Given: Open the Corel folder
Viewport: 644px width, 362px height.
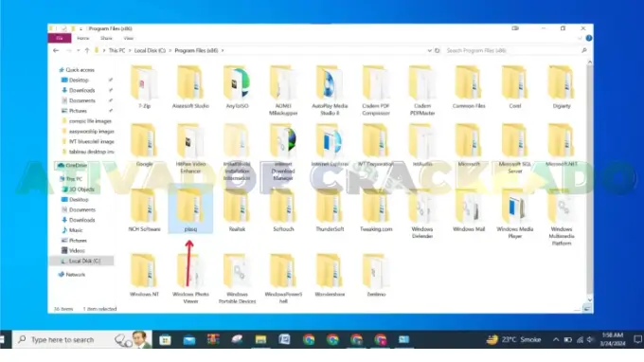Looking at the screenshot, I should [515, 87].
